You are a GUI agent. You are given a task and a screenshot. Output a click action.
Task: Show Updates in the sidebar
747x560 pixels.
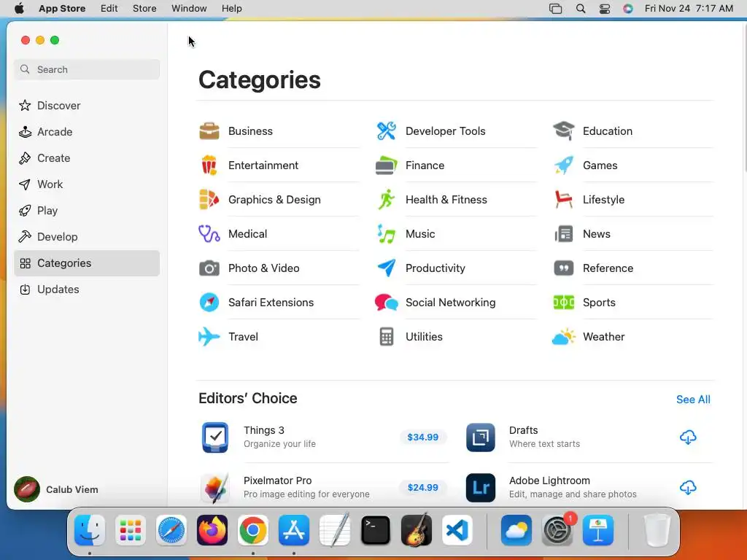tap(87, 289)
